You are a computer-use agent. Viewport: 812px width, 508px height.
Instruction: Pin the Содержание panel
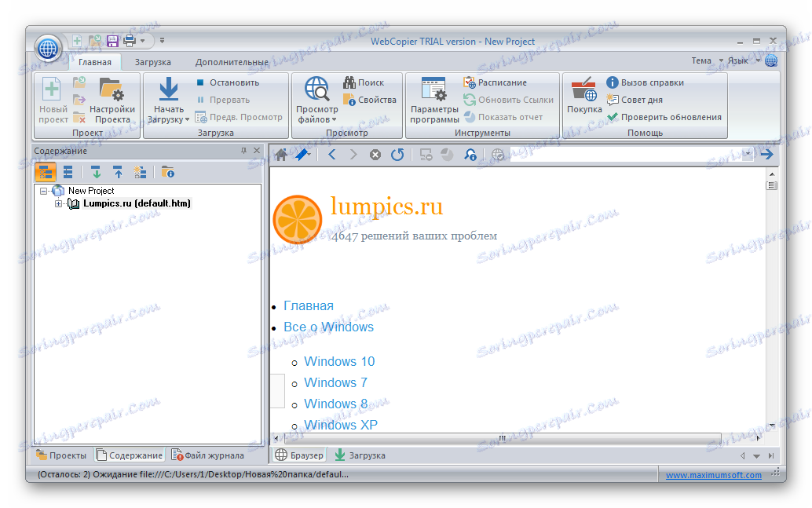coord(243,151)
